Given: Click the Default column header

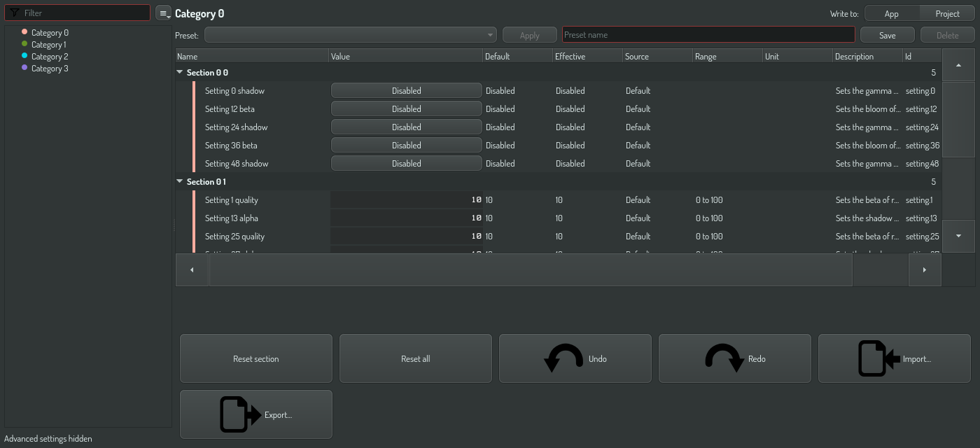Looking at the screenshot, I should pos(518,56).
